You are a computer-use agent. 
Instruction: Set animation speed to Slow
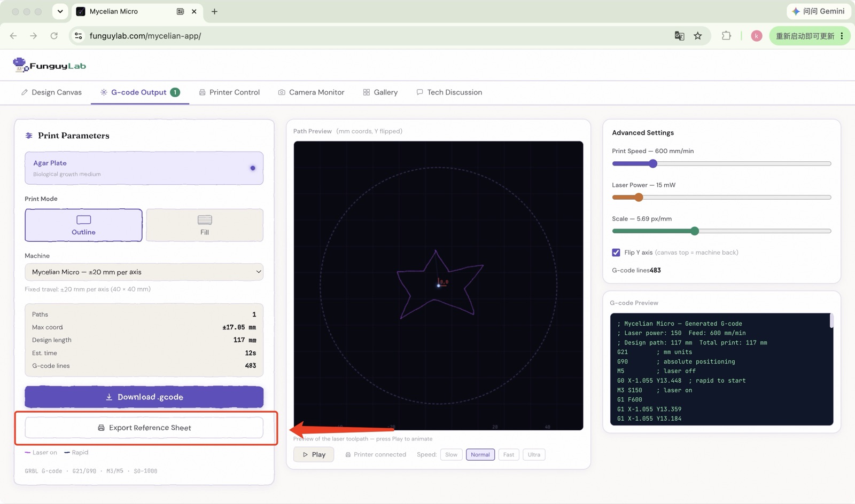point(452,455)
